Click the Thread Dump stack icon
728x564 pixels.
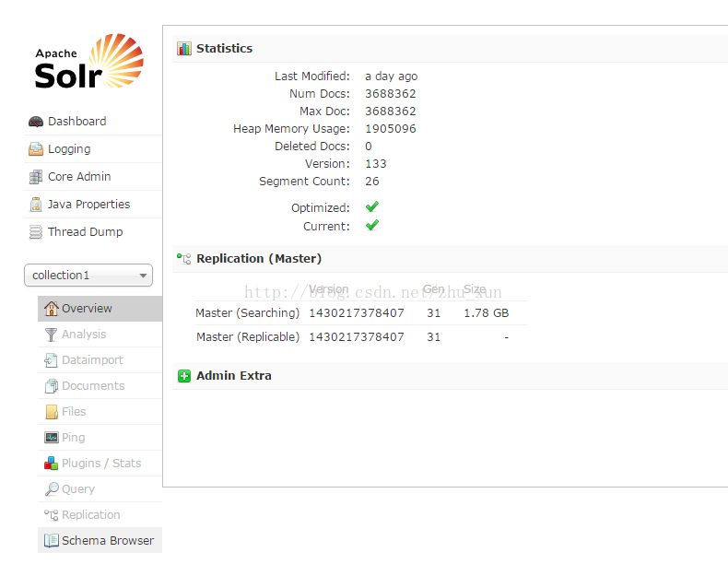36,231
